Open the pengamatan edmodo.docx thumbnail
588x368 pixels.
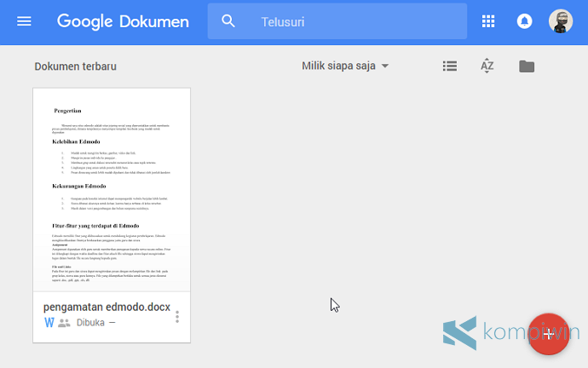click(112, 190)
